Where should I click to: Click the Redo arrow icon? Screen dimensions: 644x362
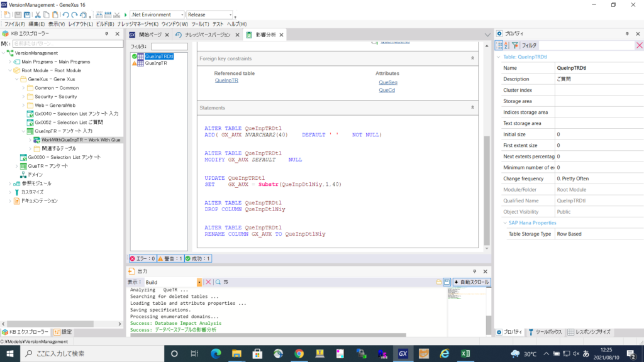74,15
